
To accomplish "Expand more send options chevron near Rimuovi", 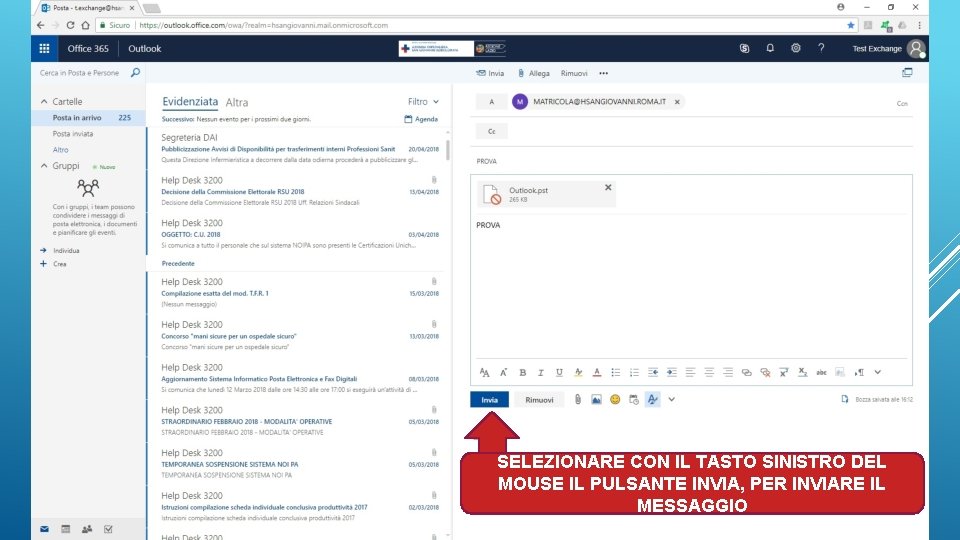I will (x=672, y=399).
